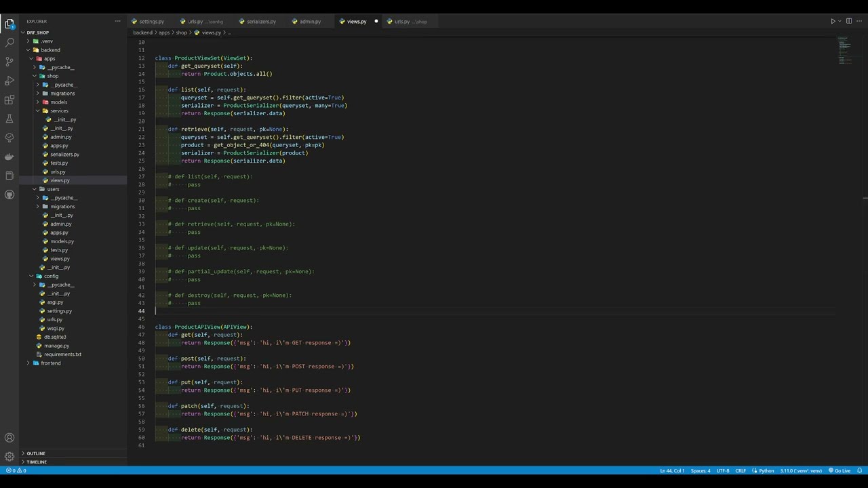Open the Testing flask view
868x488 pixels.
tap(9, 119)
